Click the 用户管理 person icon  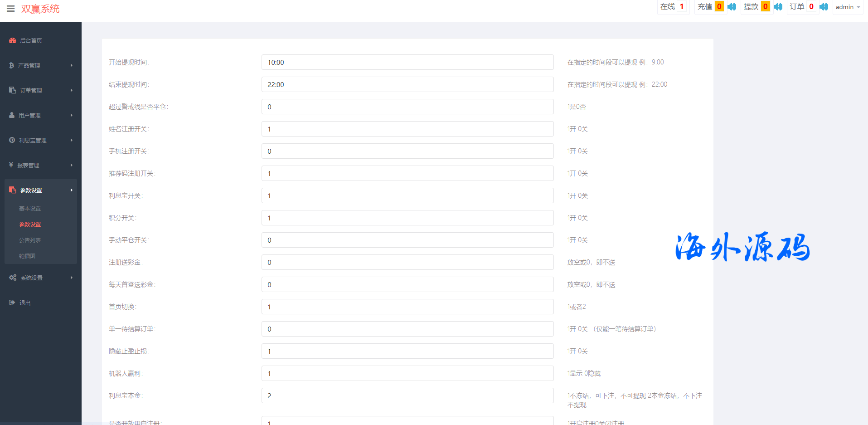point(12,115)
